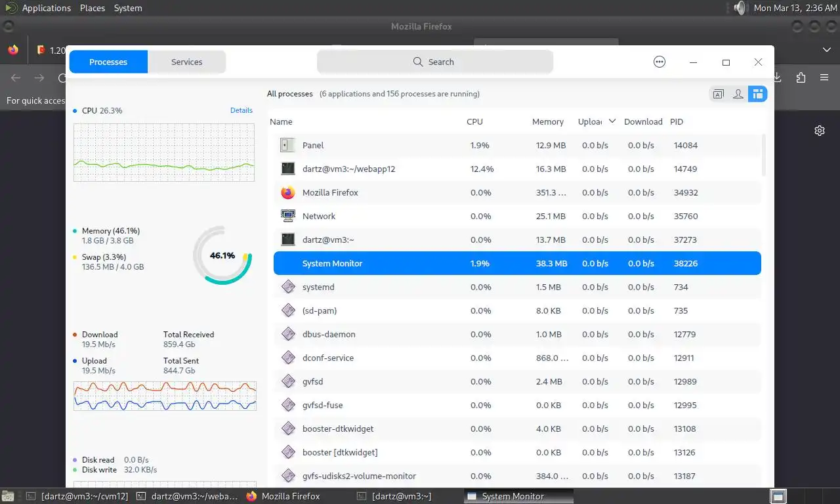
Task: Open Firefox extensions puzzle icon
Action: click(x=801, y=77)
